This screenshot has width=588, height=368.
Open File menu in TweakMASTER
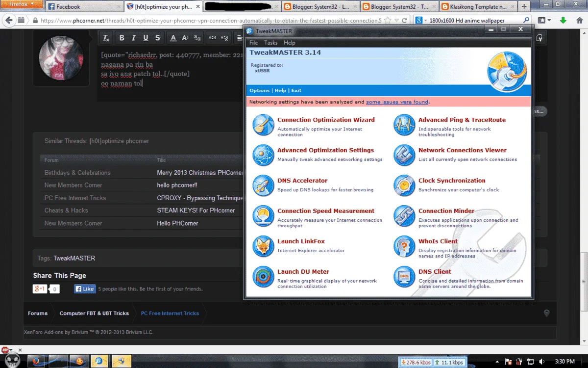tap(253, 43)
